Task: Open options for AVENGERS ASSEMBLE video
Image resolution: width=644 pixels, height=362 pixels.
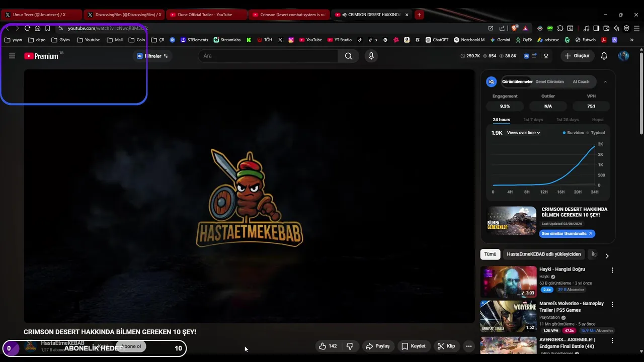Action: (x=612, y=340)
